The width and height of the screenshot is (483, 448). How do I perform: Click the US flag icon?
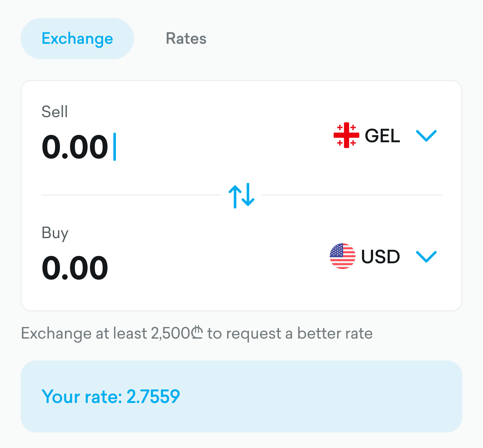pos(342,256)
